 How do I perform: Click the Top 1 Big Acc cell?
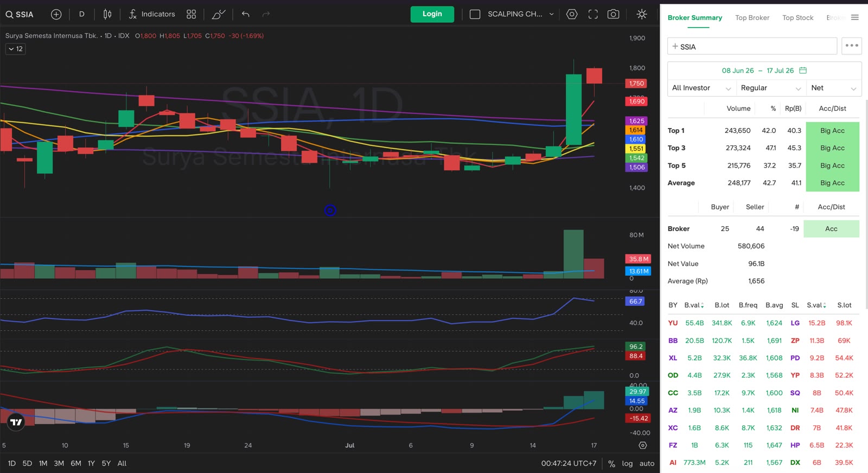click(x=832, y=131)
